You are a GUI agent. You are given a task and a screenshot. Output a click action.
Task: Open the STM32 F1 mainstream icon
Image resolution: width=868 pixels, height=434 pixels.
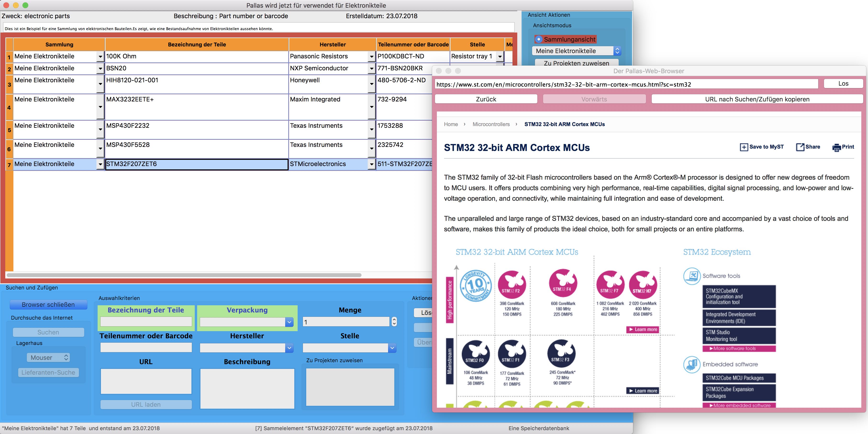coord(512,354)
